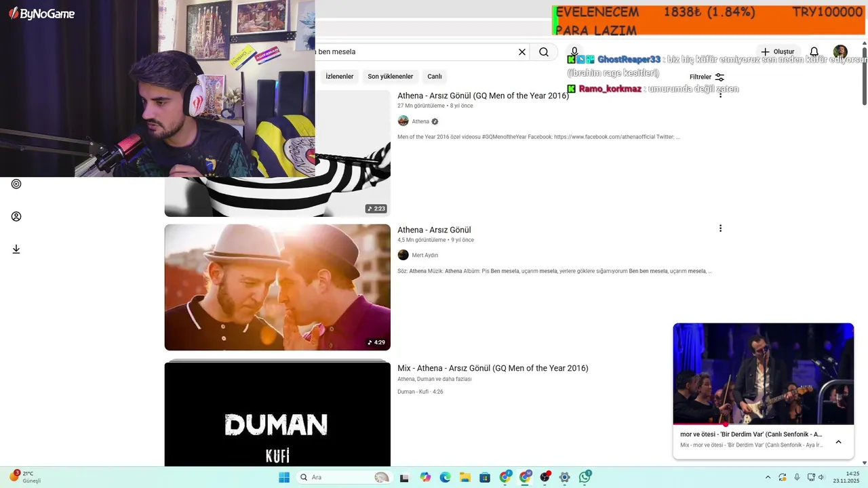Start voice search with the microphone icon
The height and width of the screenshot is (488, 868).
point(574,52)
